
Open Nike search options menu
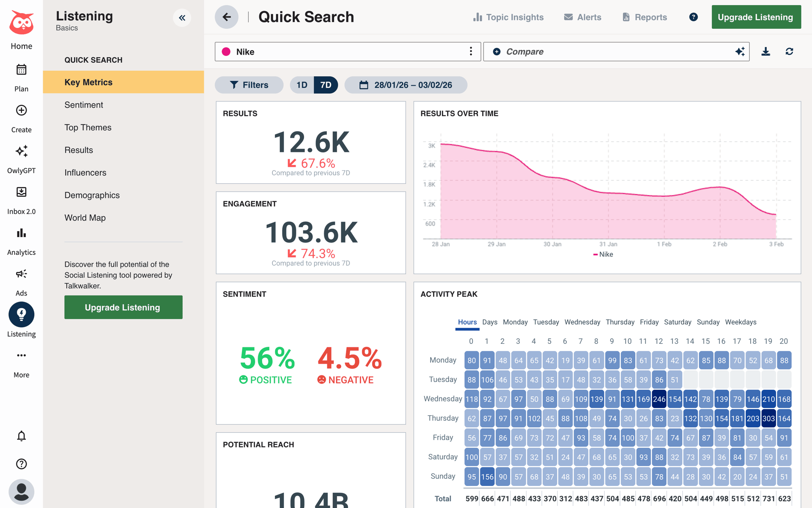click(471, 52)
